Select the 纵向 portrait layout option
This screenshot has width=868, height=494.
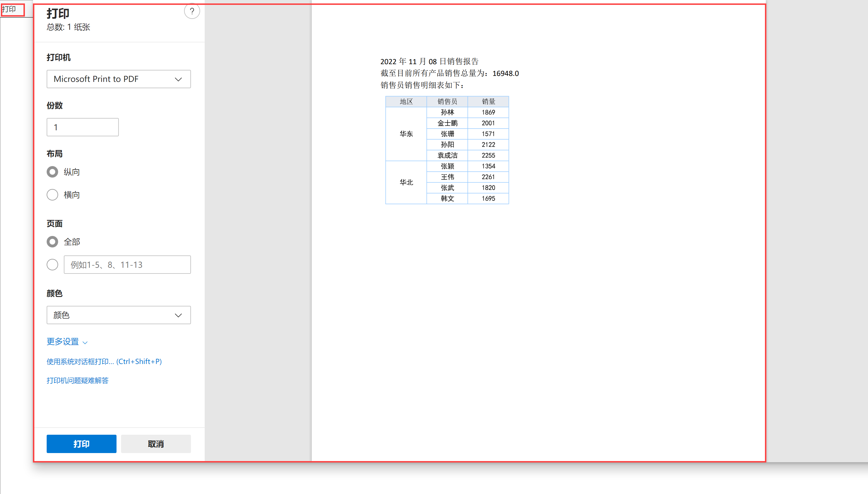point(53,172)
